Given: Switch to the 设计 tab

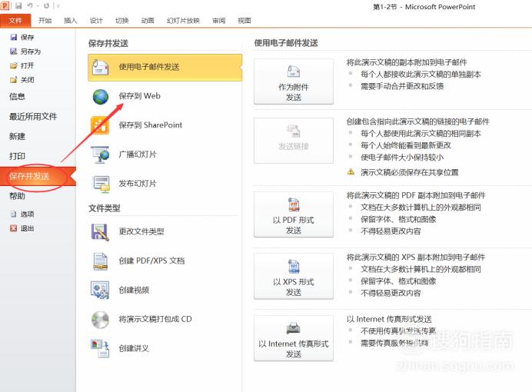Looking at the screenshot, I should tap(96, 21).
